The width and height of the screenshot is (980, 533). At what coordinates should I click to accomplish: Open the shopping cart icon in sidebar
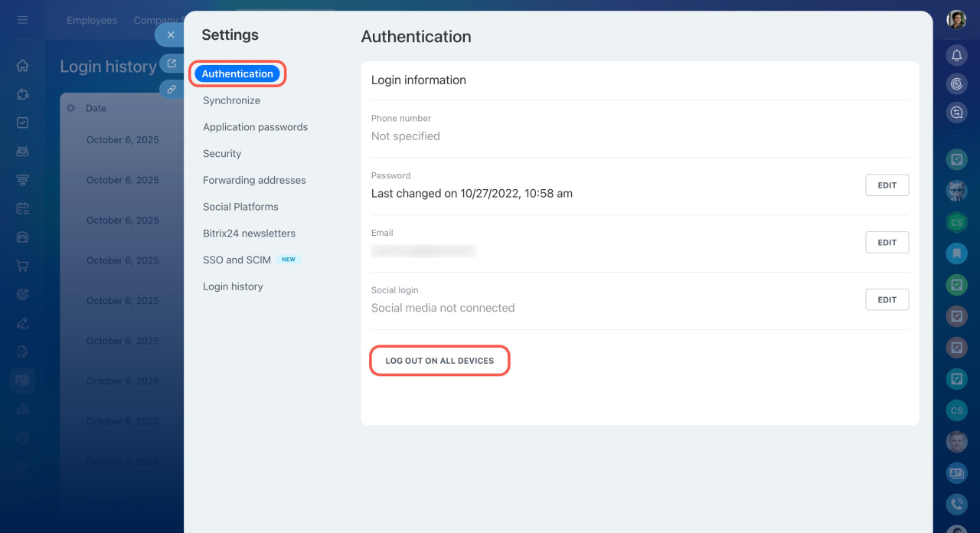[x=22, y=266]
